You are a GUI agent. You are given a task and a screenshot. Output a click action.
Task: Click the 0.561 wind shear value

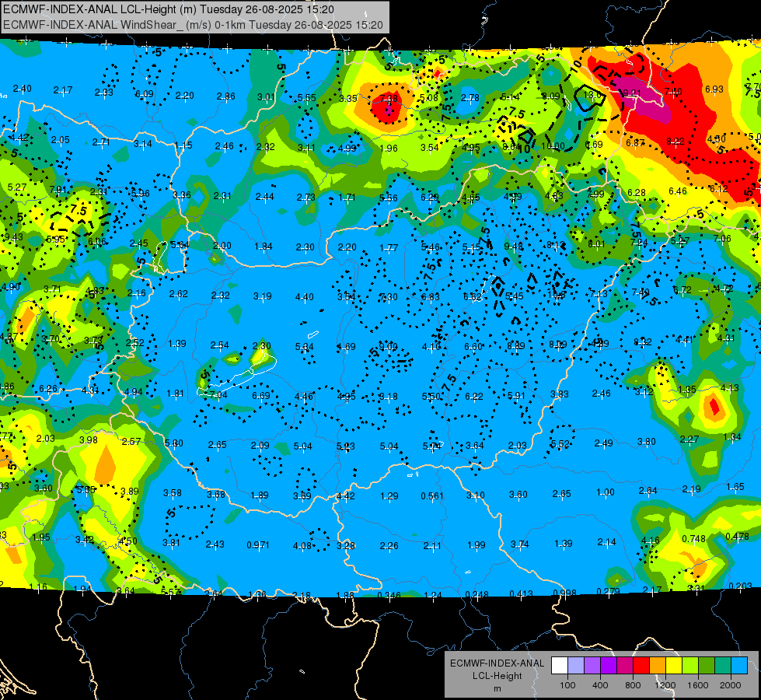432,495
